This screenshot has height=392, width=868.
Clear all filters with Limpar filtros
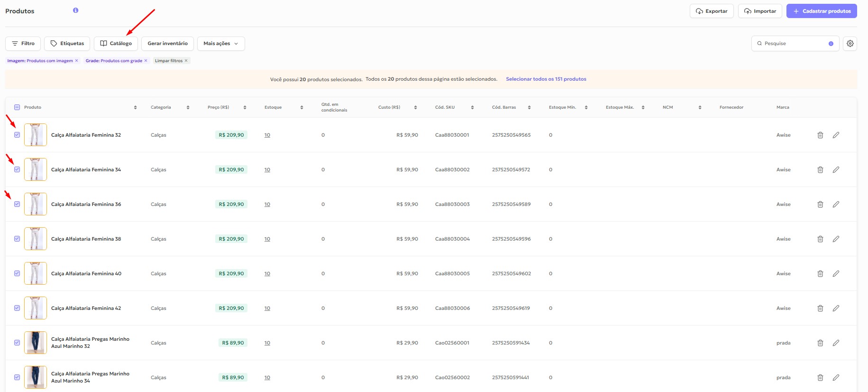coord(171,61)
